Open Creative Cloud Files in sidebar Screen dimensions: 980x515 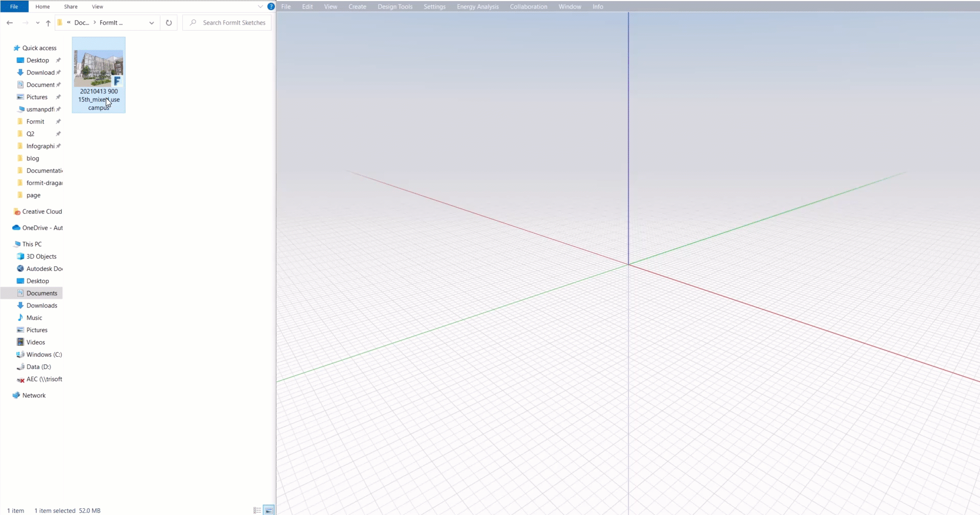click(41, 212)
